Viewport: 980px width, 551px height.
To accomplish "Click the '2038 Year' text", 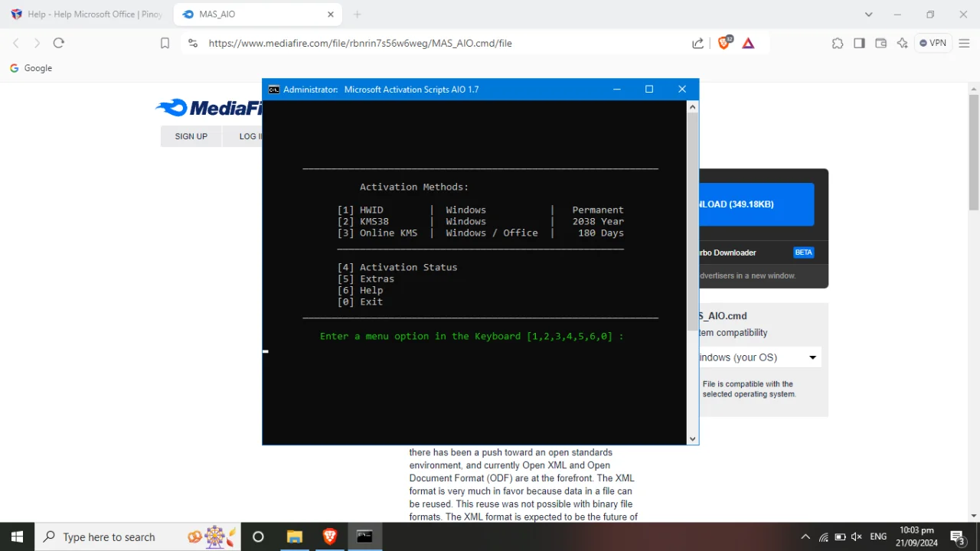I will (x=598, y=221).
